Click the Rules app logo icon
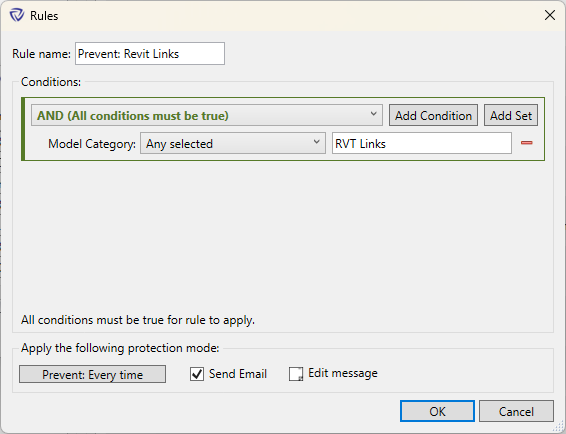566x434 pixels. 17,16
